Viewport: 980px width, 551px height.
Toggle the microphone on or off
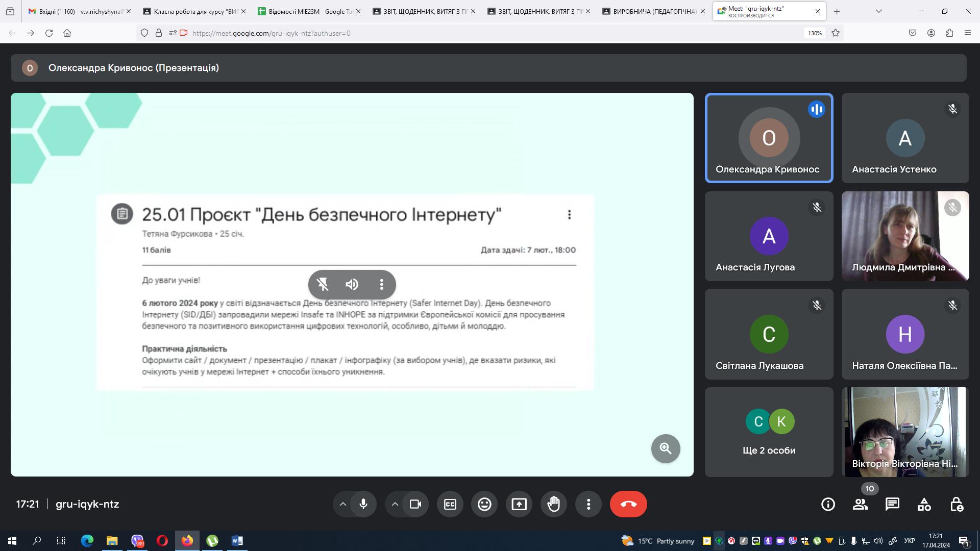(363, 504)
